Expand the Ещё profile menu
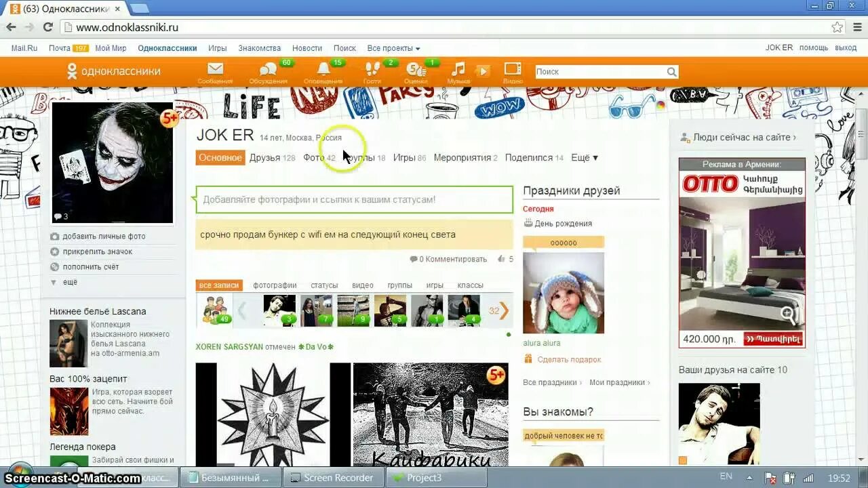This screenshot has width=868, height=488. point(585,157)
